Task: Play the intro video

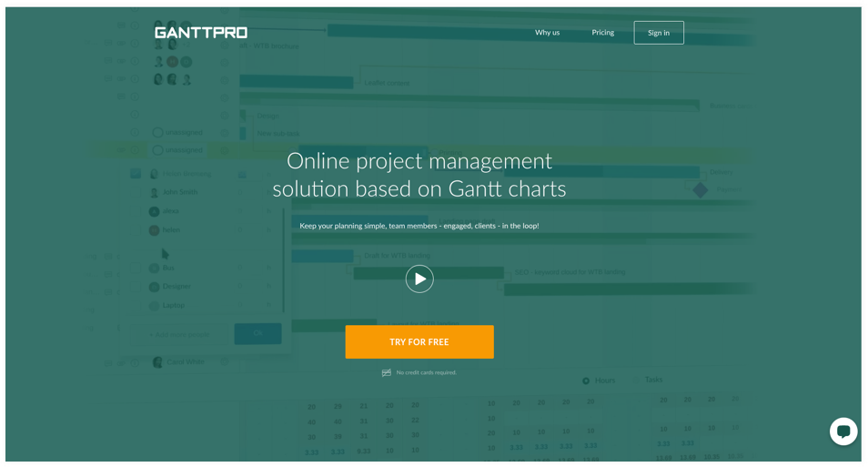Action: (x=419, y=279)
